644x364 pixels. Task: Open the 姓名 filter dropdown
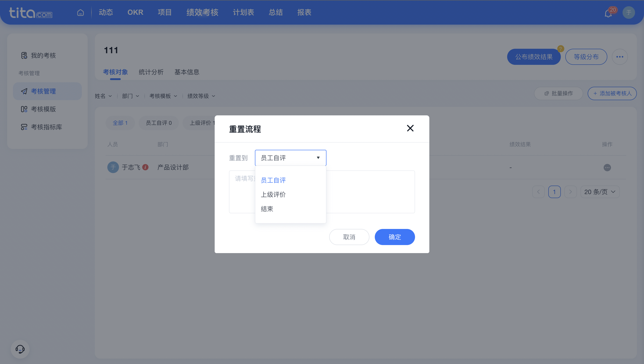click(x=103, y=96)
